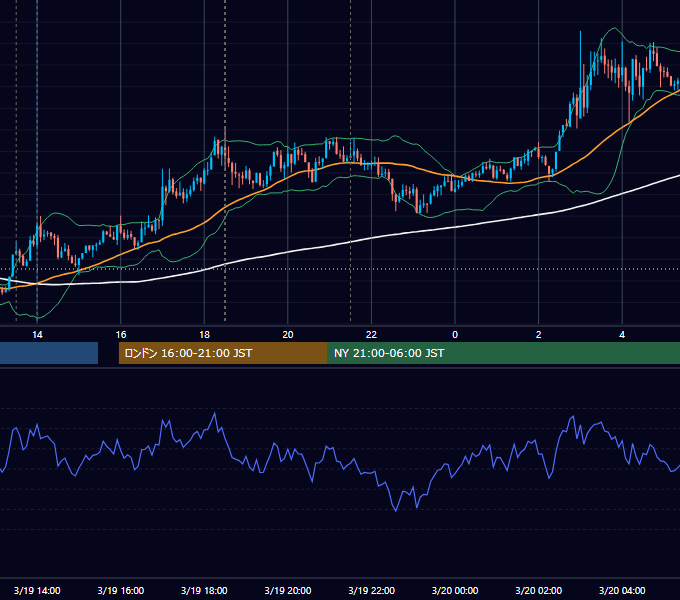Image resolution: width=680 pixels, height=600 pixels.
Task: Select the NY 21:00-06:00 JST session bar
Action: click(503, 353)
